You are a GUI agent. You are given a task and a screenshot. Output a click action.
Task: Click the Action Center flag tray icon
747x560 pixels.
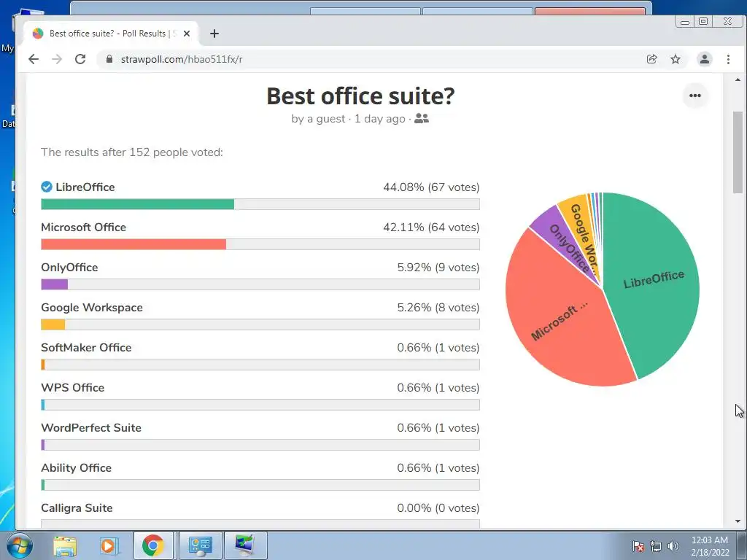coord(638,546)
